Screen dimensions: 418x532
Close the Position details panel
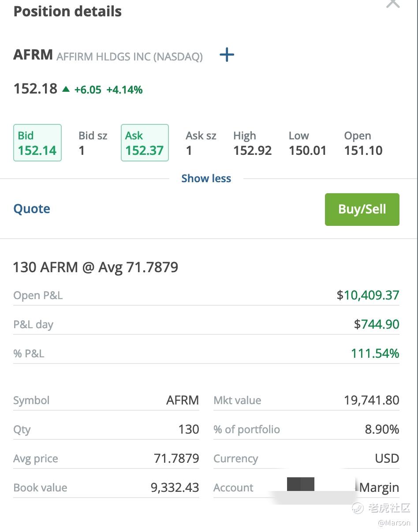392,4
